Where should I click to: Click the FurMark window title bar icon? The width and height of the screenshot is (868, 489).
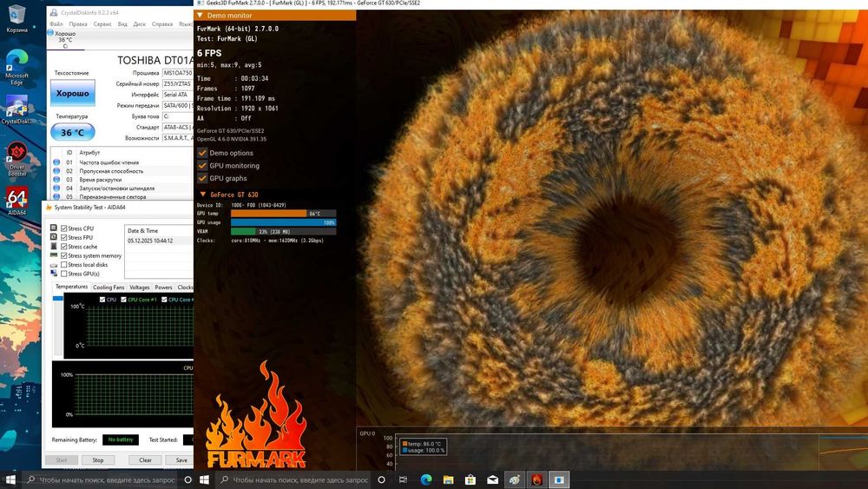201,3
